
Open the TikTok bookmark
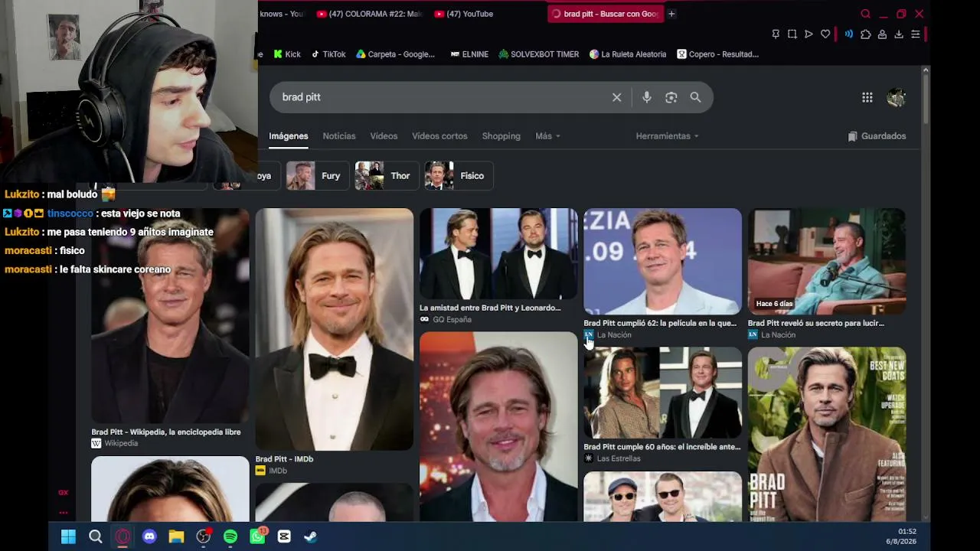[x=328, y=54]
